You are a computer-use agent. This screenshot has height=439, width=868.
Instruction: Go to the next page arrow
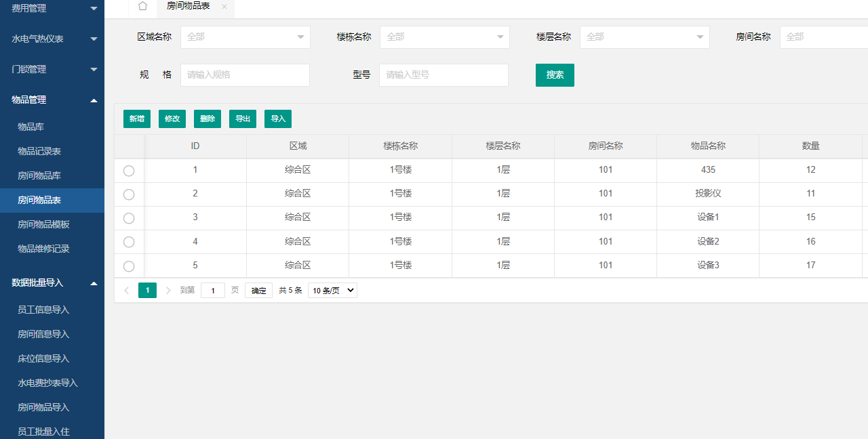point(168,291)
